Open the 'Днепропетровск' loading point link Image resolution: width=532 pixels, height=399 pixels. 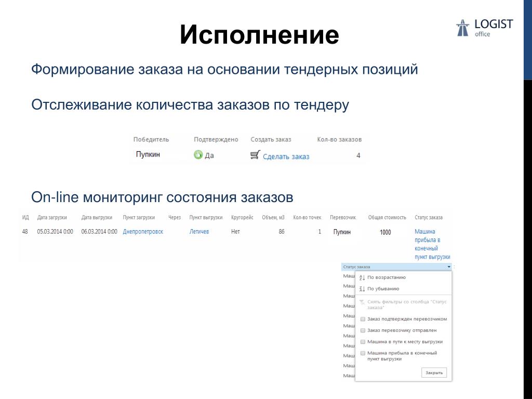coord(143,231)
